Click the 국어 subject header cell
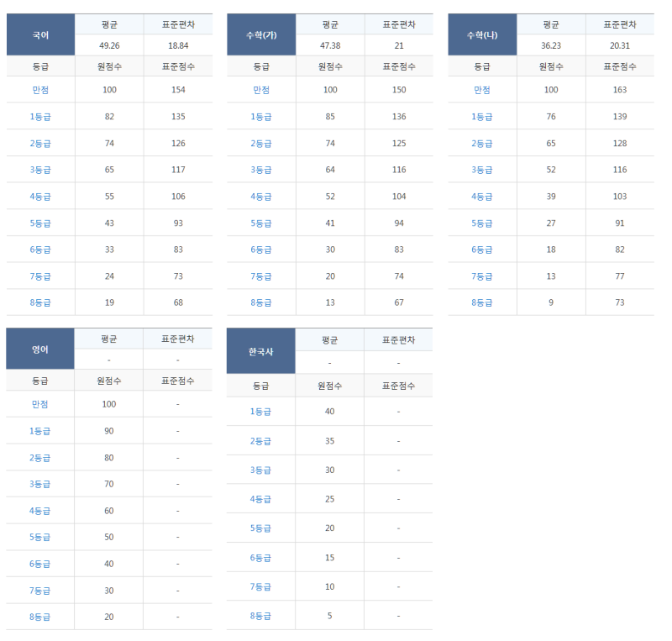Viewport: 672px width, 641px height. coord(40,34)
